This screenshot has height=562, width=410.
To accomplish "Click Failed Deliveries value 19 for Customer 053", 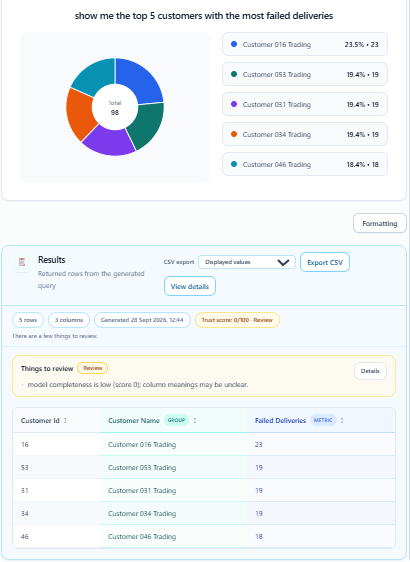I will pos(259,467).
